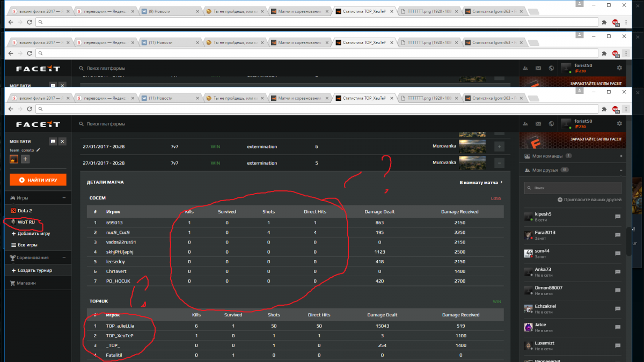Click Пригласите ваших друзей
Viewport: 644px width, 362px height.
589,200
